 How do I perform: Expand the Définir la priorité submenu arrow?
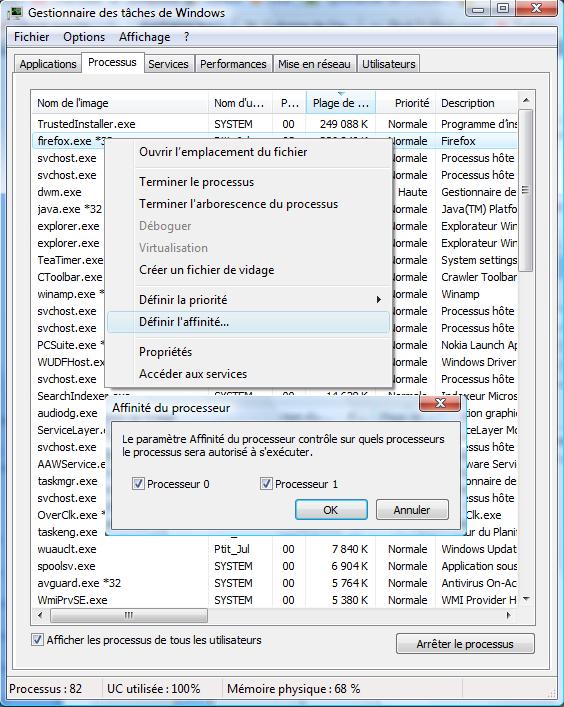379,299
